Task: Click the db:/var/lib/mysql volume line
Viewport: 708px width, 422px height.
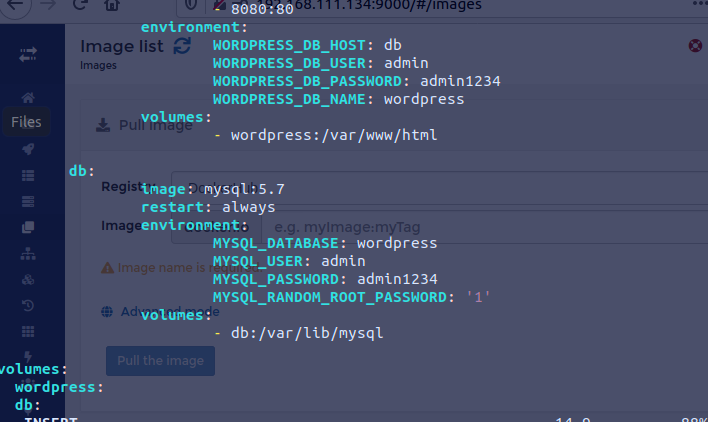Action: pyautogui.click(x=298, y=333)
